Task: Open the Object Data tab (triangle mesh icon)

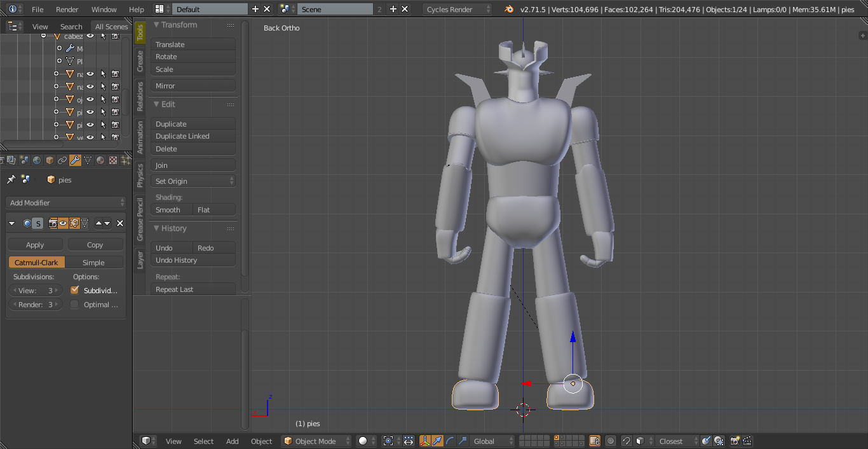Action: [x=88, y=160]
